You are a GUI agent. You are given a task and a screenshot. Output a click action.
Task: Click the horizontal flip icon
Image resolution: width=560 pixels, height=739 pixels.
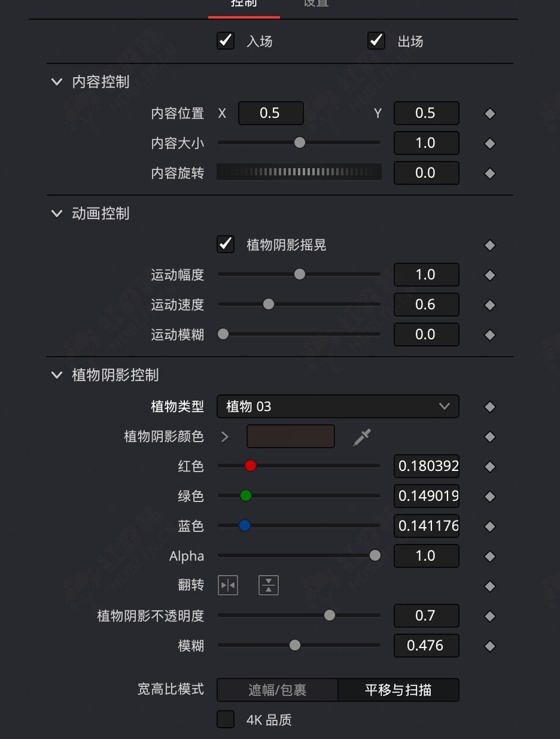click(228, 585)
